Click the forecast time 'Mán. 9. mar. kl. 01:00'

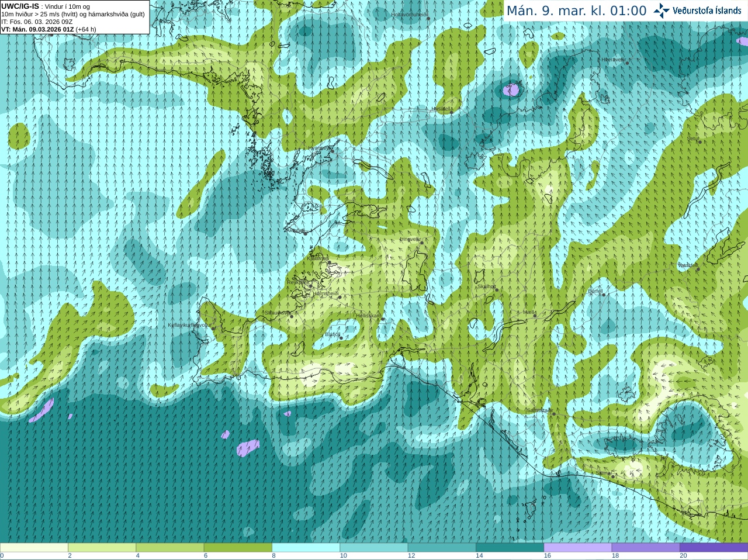coord(576,11)
